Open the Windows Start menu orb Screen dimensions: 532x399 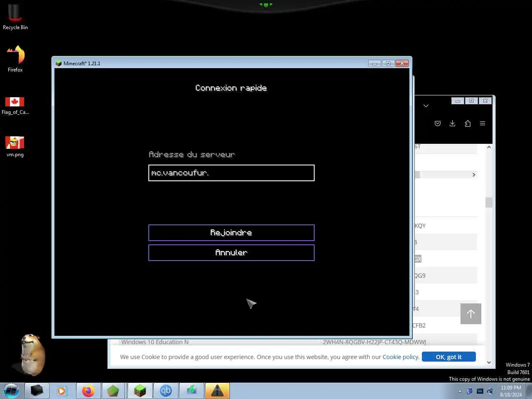11,391
